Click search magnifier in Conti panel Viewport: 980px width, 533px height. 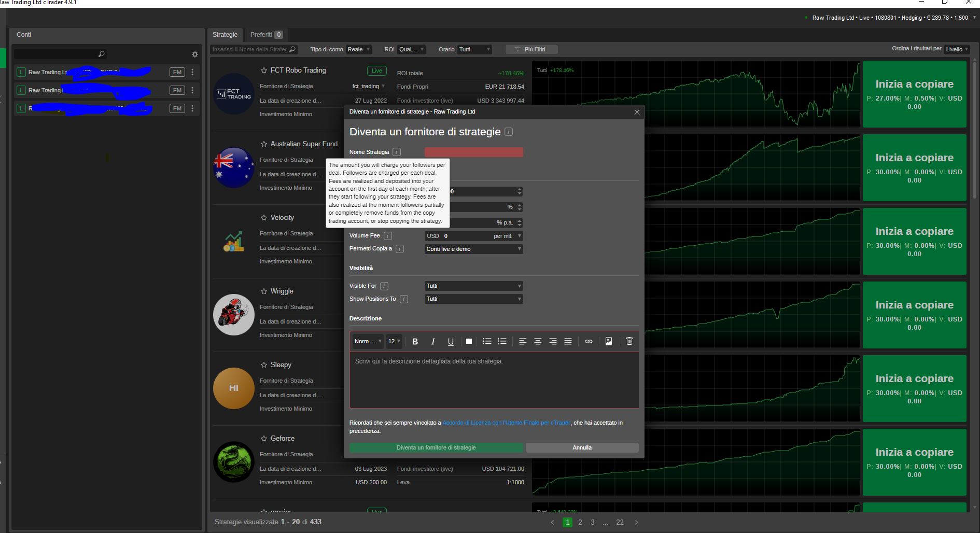pyautogui.click(x=101, y=54)
